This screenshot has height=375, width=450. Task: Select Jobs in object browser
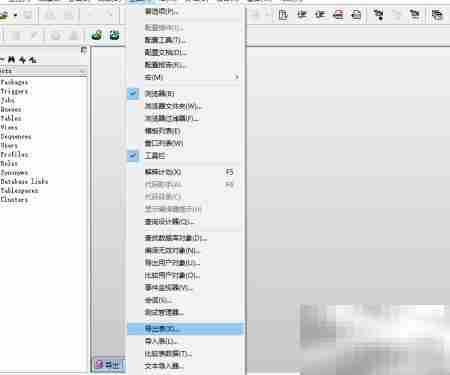[7, 100]
